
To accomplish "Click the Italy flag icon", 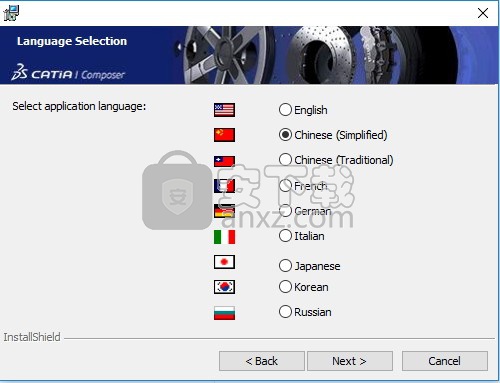I will [x=224, y=237].
